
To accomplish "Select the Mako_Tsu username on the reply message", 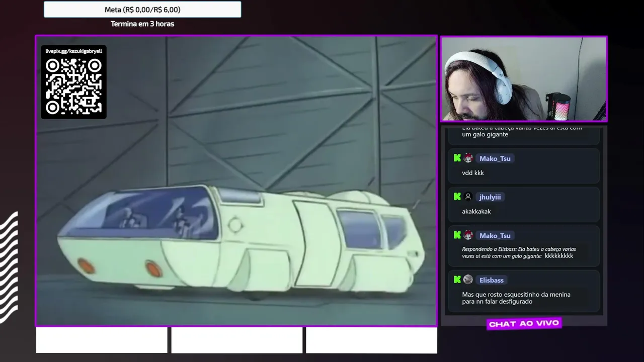I will 495,235.
